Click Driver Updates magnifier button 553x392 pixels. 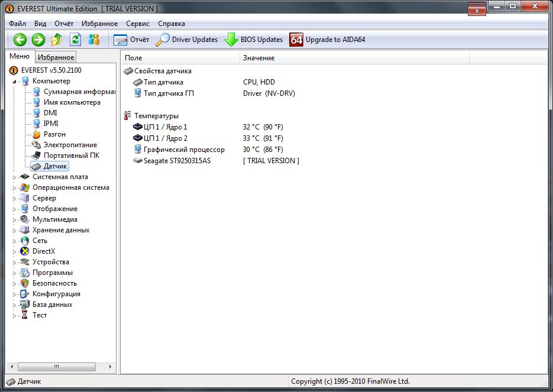point(163,40)
